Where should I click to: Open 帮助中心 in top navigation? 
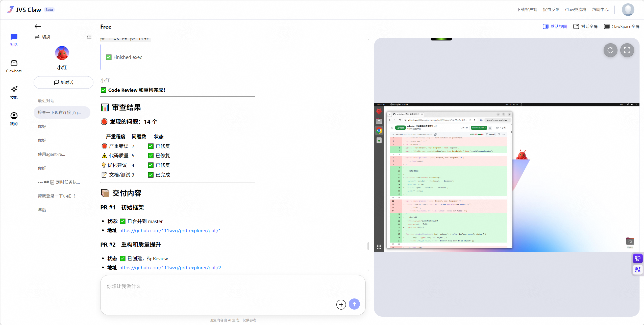coord(600,10)
